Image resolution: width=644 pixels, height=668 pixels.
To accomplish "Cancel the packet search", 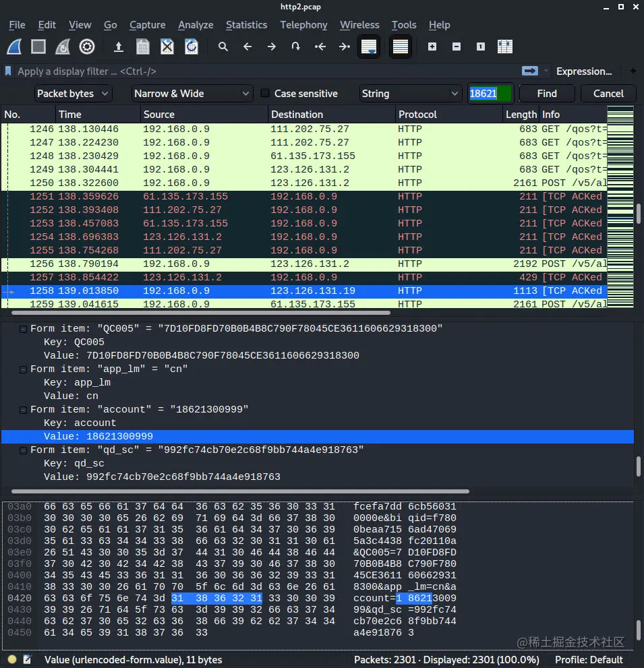I will [x=608, y=93].
